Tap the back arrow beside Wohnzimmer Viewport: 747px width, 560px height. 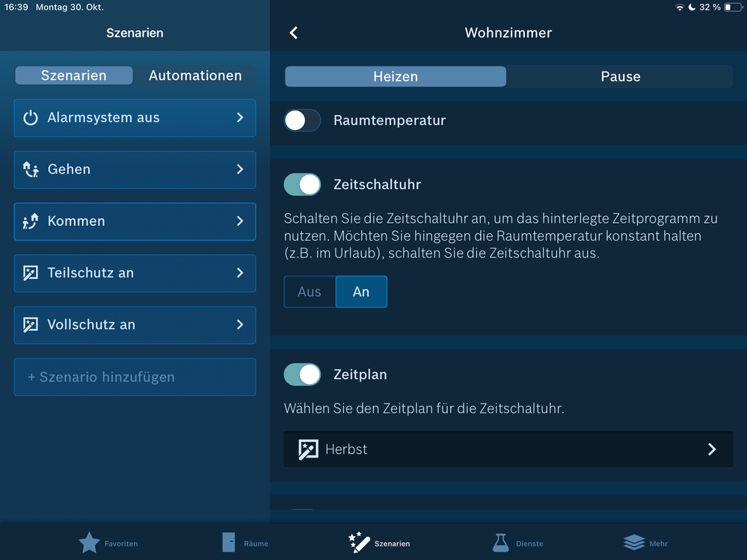(x=294, y=33)
